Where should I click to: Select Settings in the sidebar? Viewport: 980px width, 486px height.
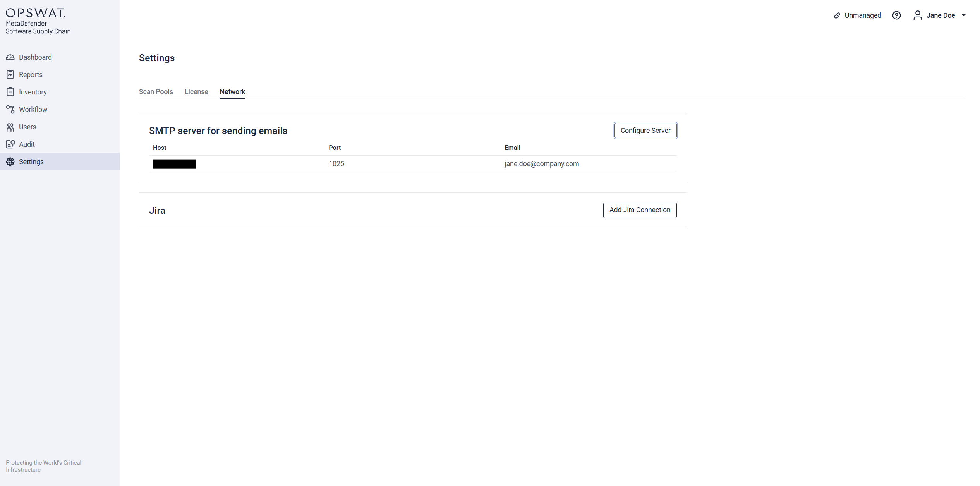(x=60, y=162)
